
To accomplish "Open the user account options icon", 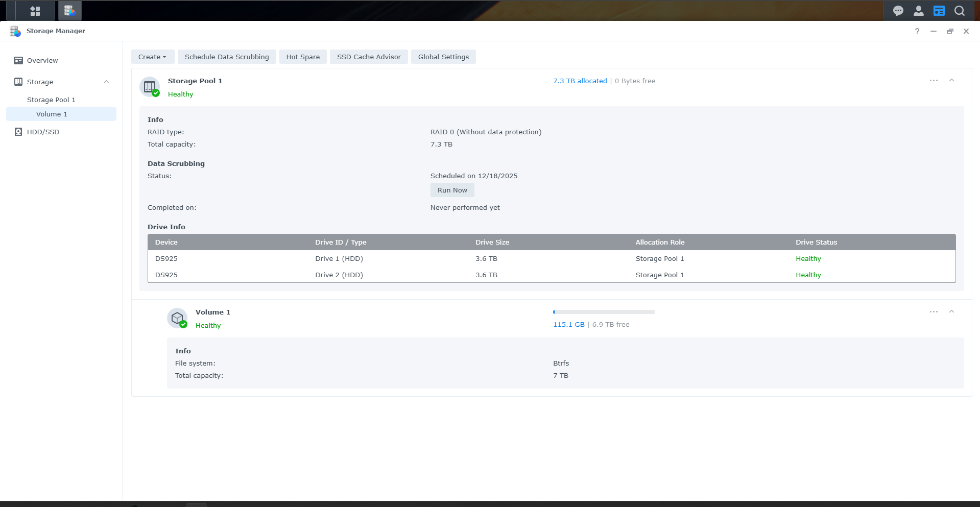I will (x=918, y=11).
